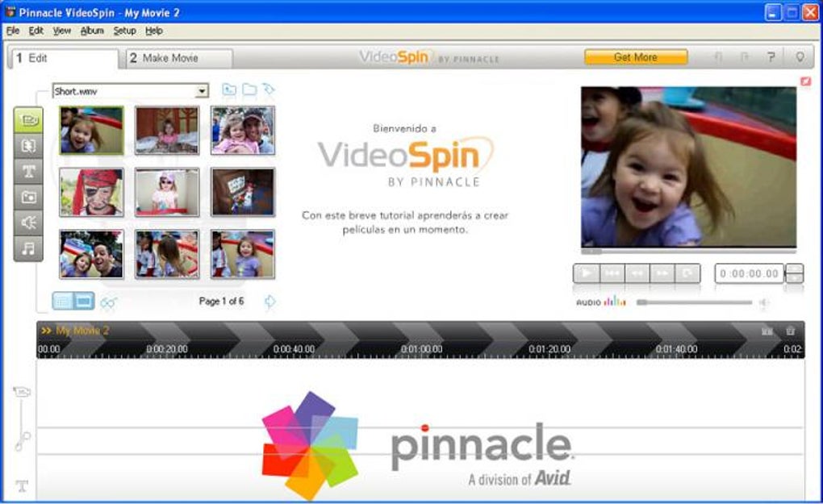This screenshot has height=504, width=823.
Task: Toggle the audio mute speaker icon
Action: tap(763, 302)
